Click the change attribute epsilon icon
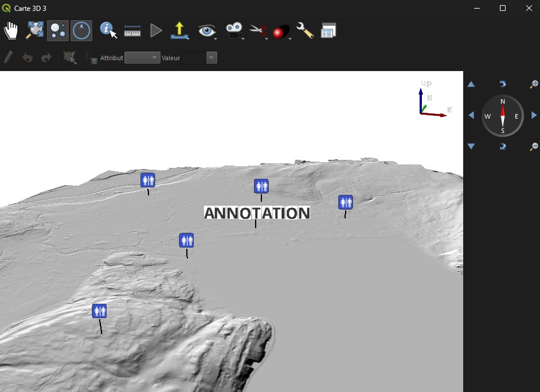540x392 pixels. [x=91, y=58]
